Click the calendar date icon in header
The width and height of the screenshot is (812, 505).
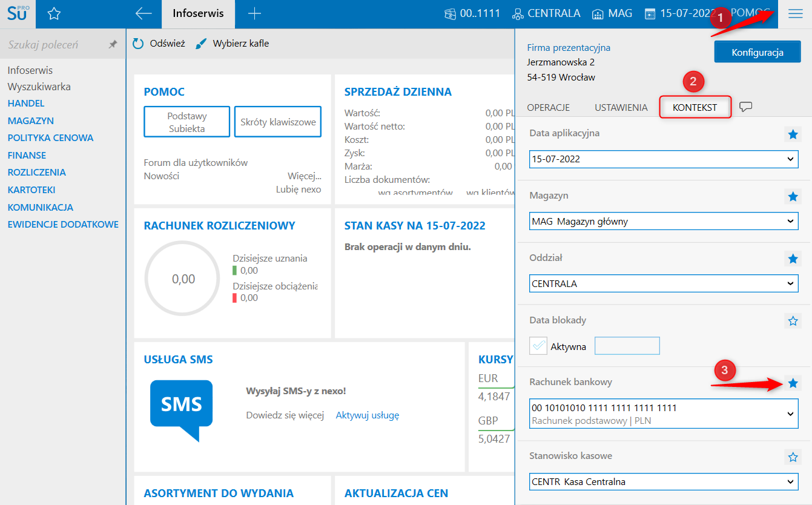pyautogui.click(x=650, y=13)
